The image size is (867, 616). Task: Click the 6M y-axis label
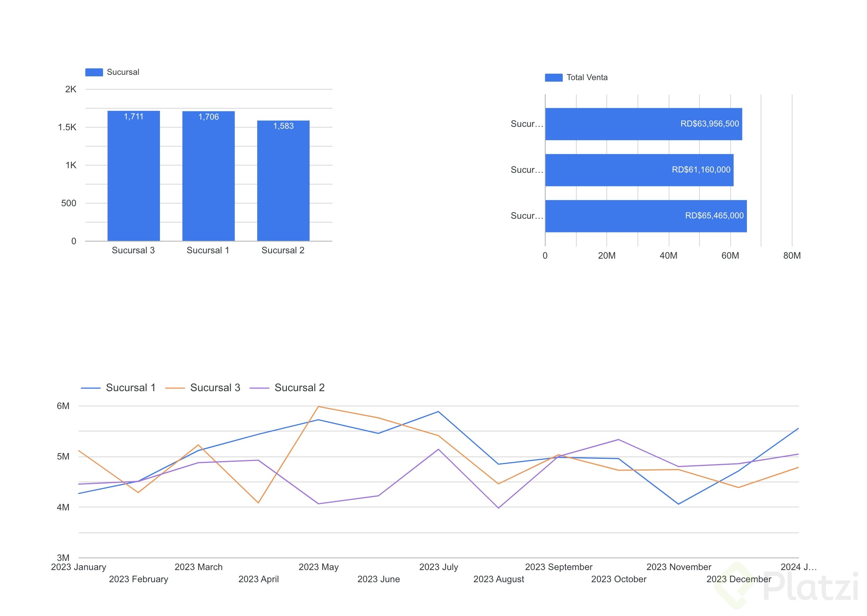(x=63, y=406)
